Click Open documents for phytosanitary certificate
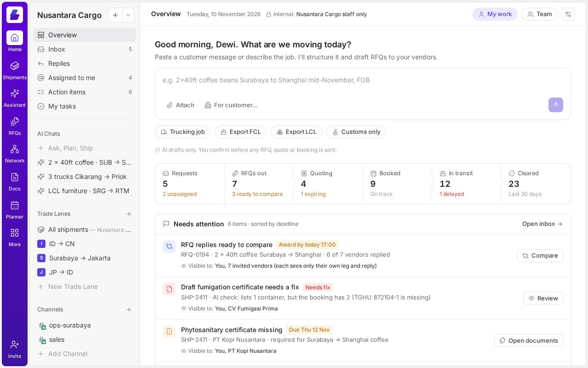 coord(529,340)
